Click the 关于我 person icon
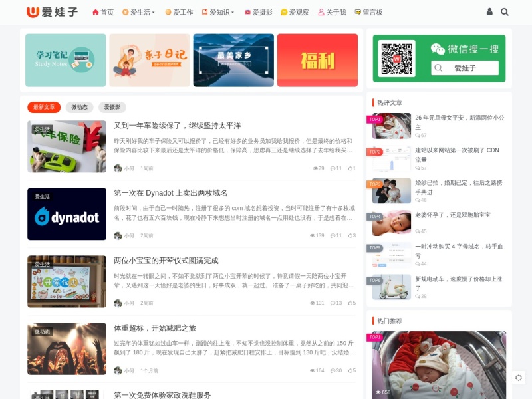532x399 pixels. [x=321, y=12]
